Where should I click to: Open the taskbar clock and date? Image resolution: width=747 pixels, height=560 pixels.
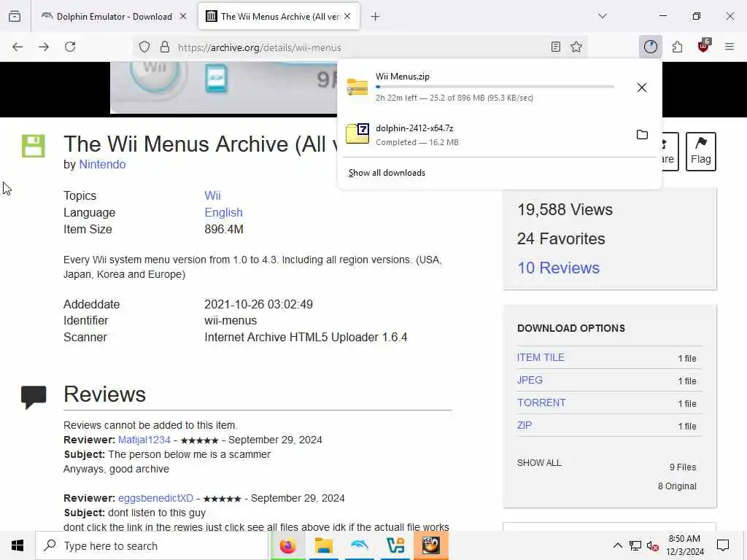point(684,545)
